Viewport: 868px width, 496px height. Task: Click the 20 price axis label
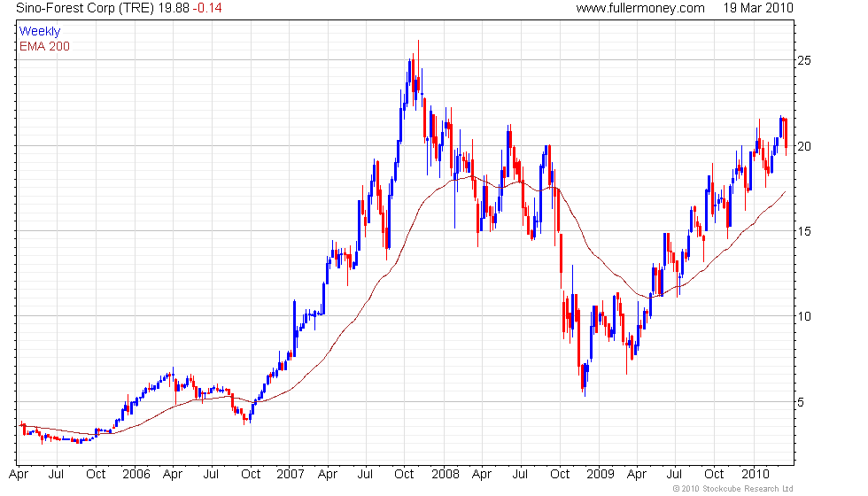[x=804, y=146]
